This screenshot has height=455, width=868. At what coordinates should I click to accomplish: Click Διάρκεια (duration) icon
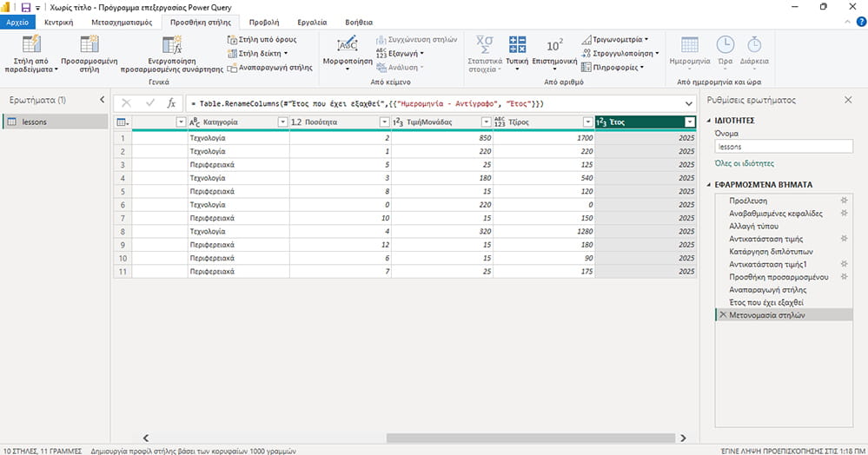point(754,44)
